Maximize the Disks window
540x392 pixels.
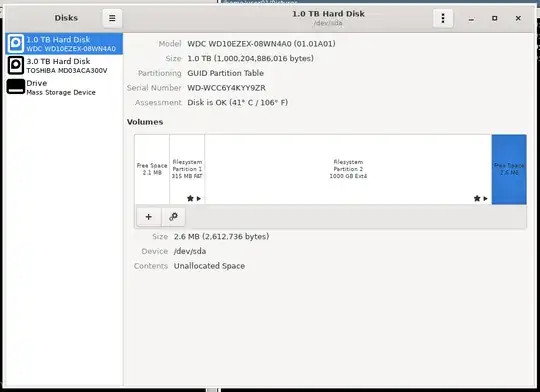point(495,18)
